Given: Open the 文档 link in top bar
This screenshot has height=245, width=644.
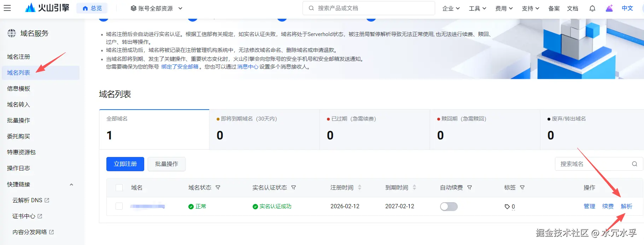Looking at the screenshot, I should [x=573, y=8].
